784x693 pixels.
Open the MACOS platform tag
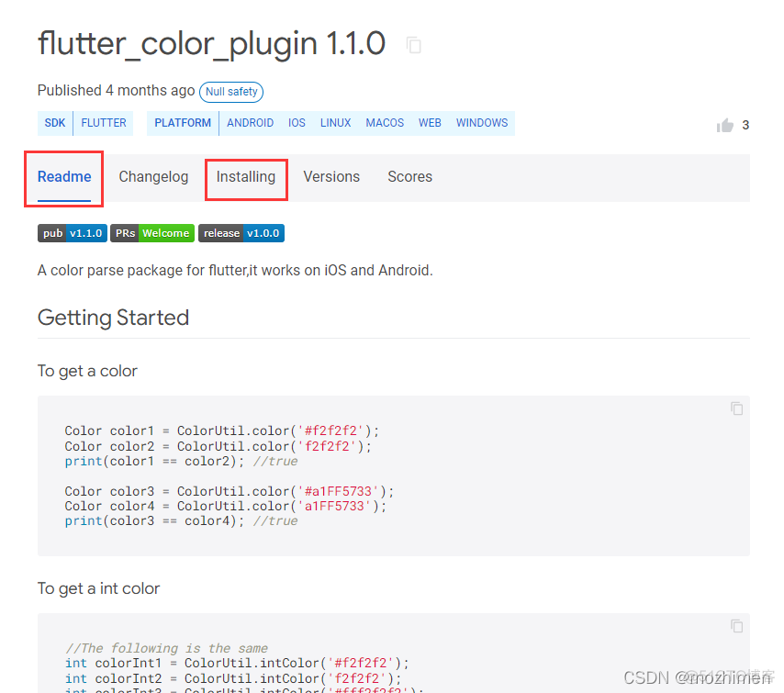point(384,123)
